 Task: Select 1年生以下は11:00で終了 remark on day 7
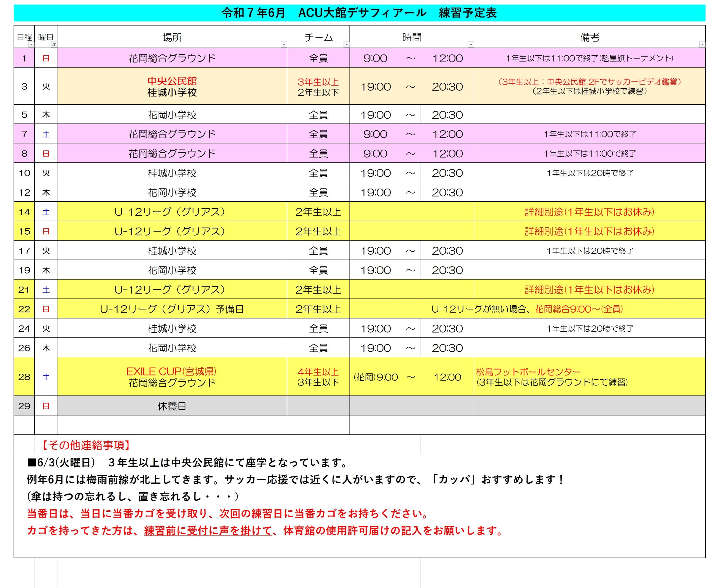tap(590, 134)
